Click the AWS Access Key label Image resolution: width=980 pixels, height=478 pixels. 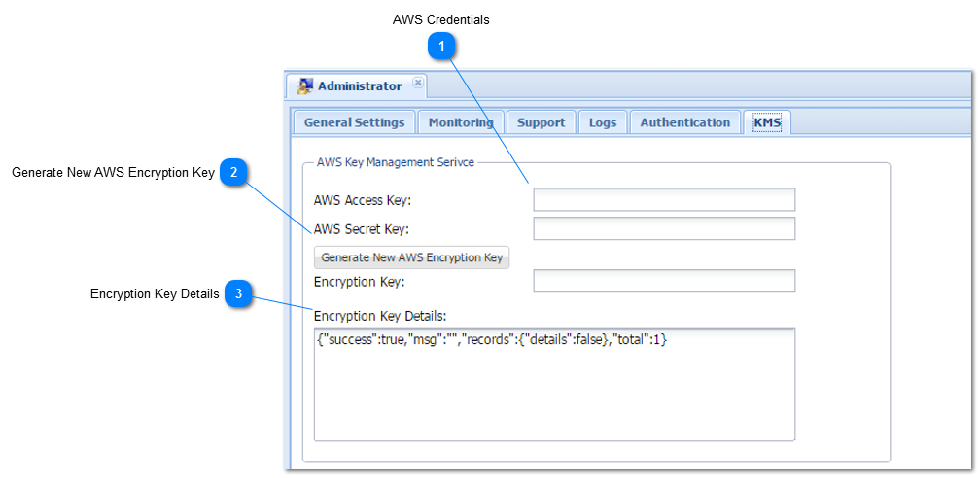click(363, 200)
